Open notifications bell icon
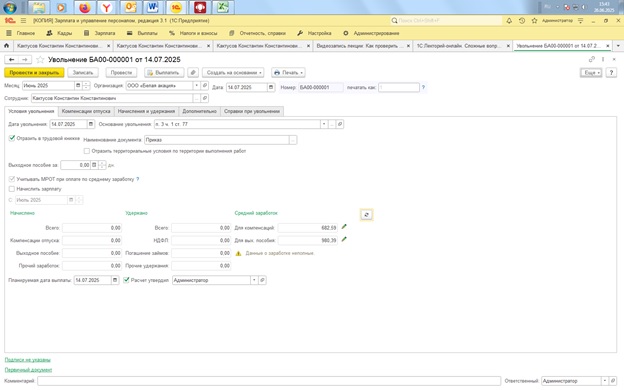This screenshot has height=390, width=624. [x=509, y=20]
